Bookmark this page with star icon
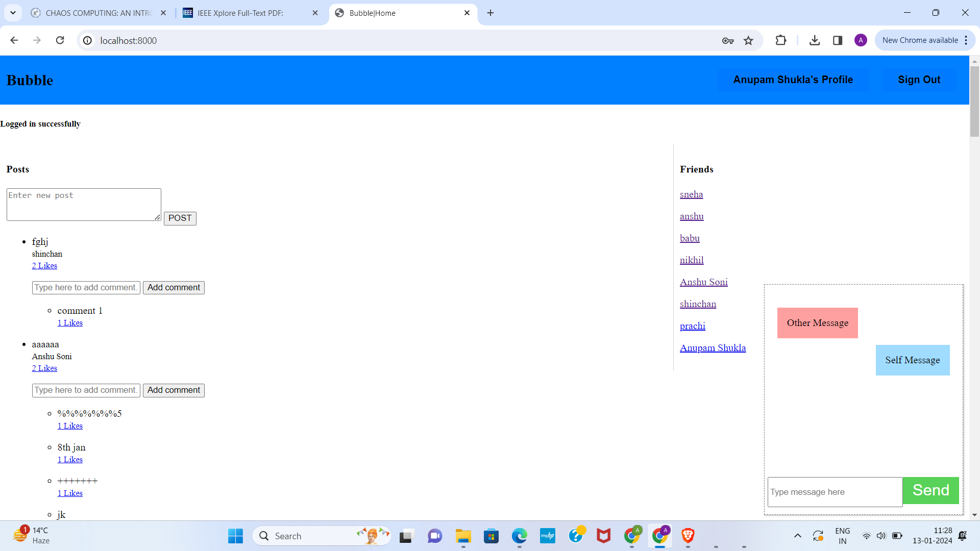 748,40
